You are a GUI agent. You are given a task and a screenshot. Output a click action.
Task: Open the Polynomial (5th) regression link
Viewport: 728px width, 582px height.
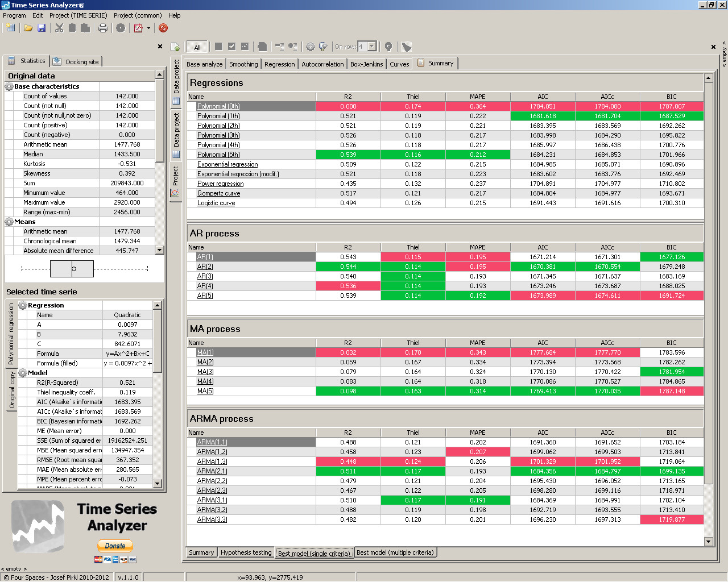pos(218,155)
